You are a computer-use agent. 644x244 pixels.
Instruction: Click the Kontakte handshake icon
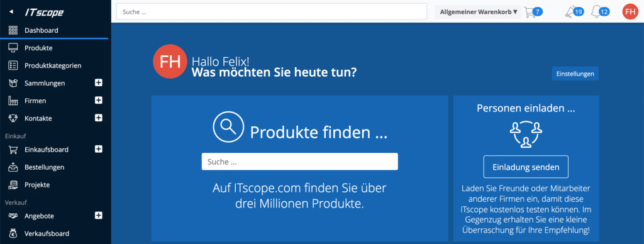point(13,118)
